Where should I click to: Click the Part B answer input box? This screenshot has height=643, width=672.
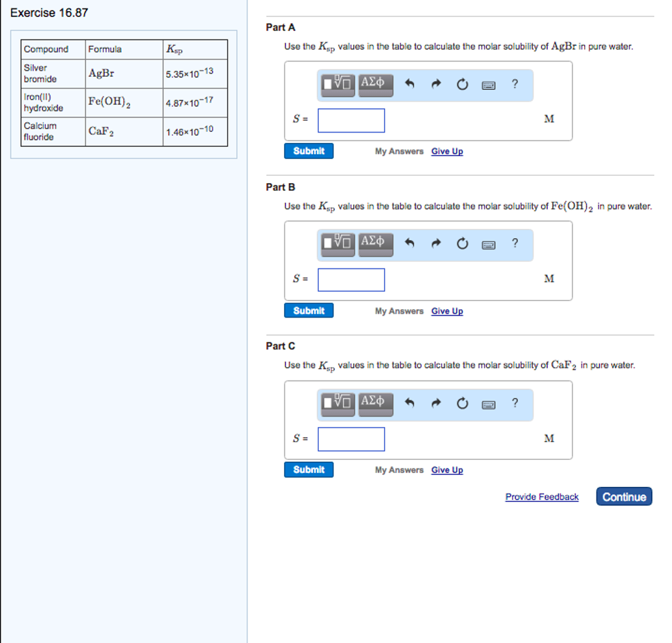(x=351, y=280)
